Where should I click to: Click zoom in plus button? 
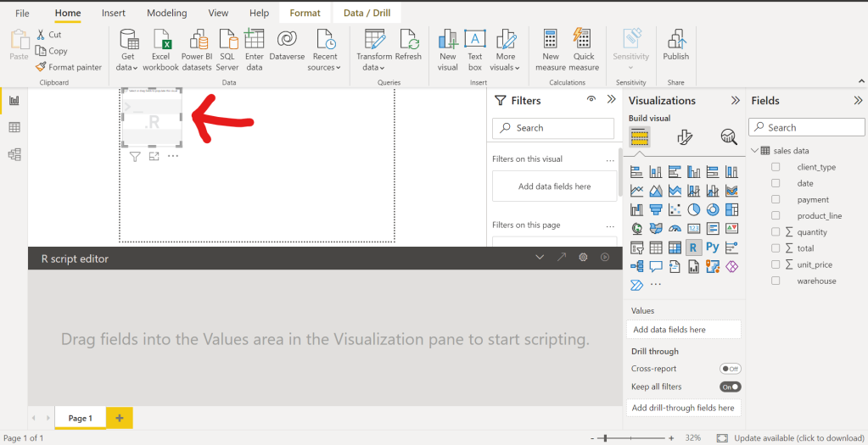(671, 438)
